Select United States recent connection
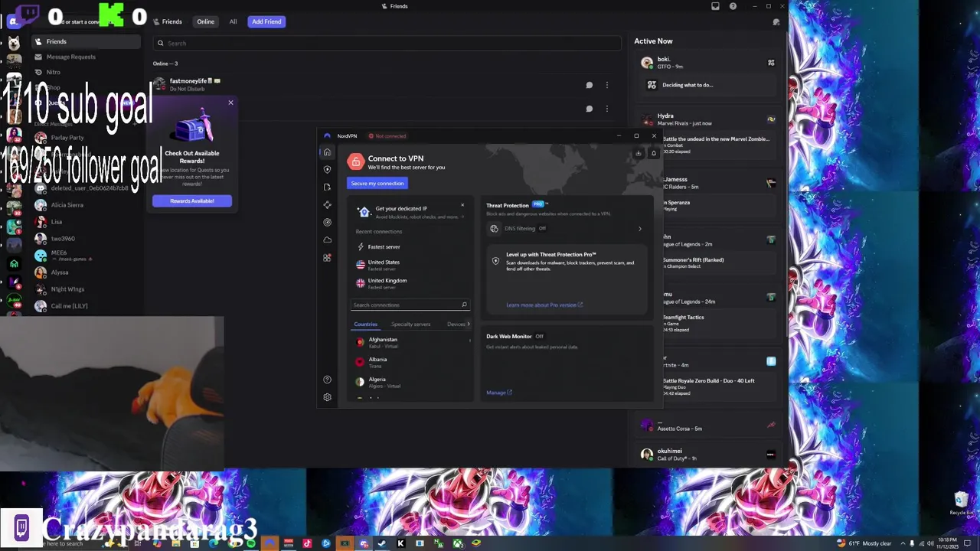The image size is (980, 551). (x=410, y=264)
